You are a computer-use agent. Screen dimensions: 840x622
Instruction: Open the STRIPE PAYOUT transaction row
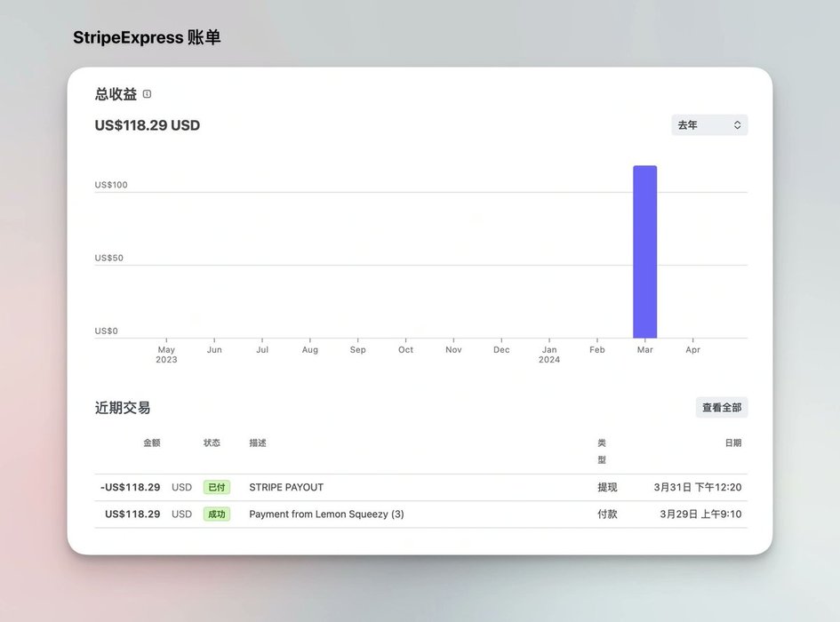coord(286,487)
